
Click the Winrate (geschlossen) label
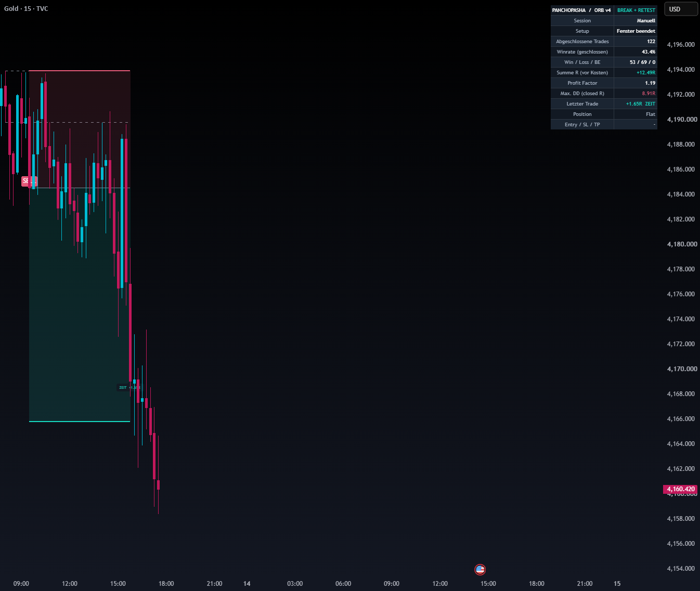pyautogui.click(x=582, y=52)
